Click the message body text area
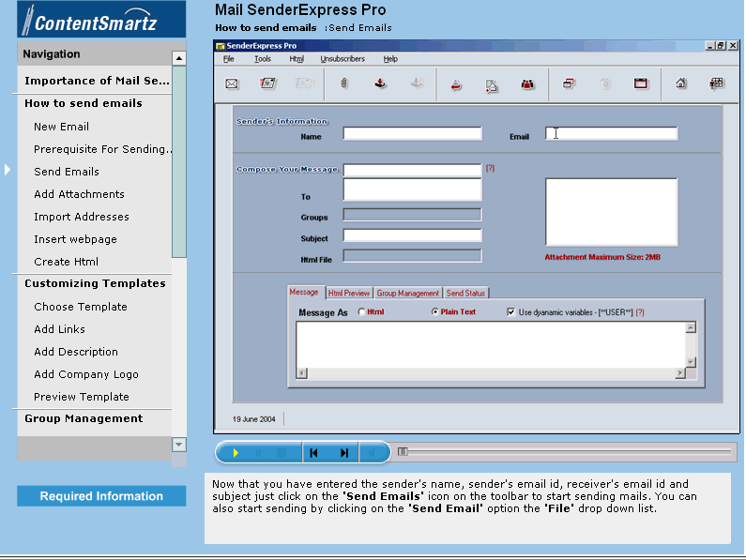 point(491,345)
